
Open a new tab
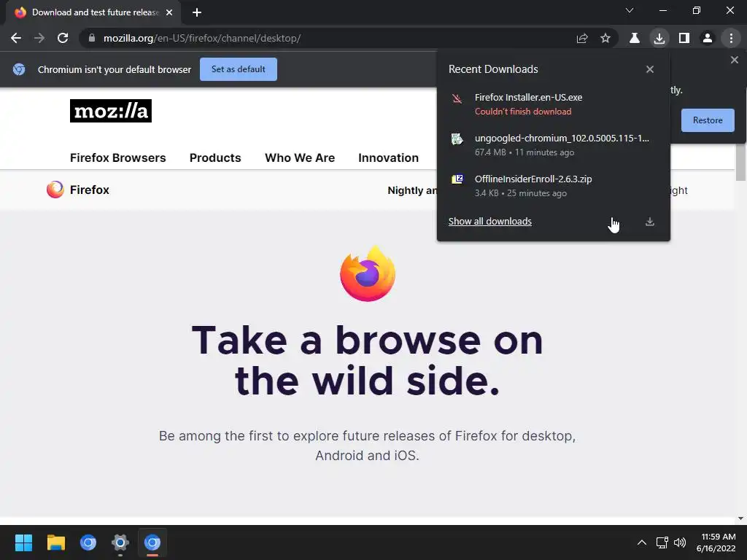197,12
